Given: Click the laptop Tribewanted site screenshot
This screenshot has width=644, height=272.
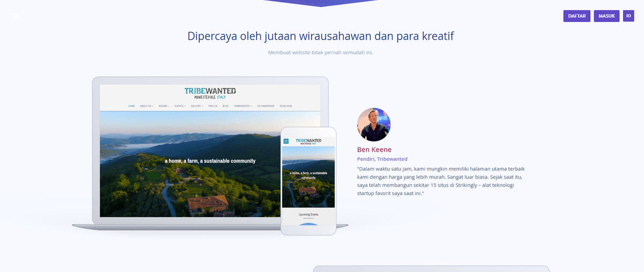Looking at the screenshot, I should (210, 151).
